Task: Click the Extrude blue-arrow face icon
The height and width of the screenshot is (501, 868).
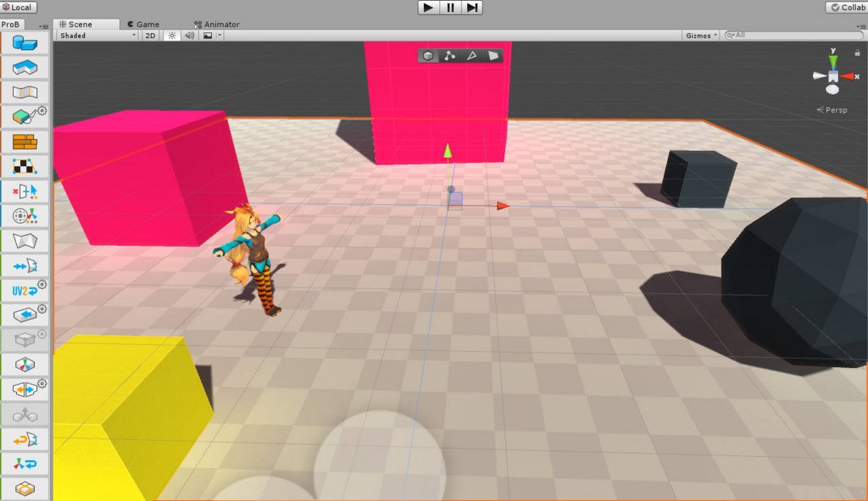Action: tap(23, 315)
